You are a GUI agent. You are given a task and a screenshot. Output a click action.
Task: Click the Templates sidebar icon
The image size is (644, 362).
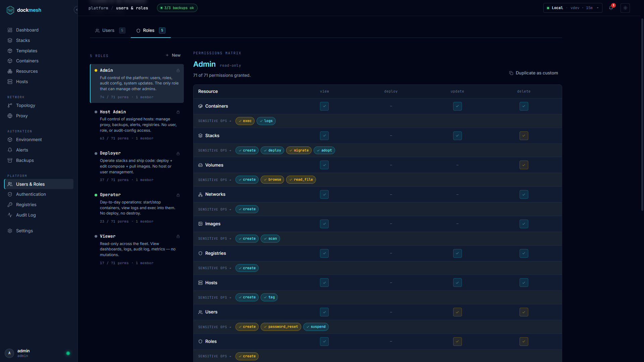(10, 51)
